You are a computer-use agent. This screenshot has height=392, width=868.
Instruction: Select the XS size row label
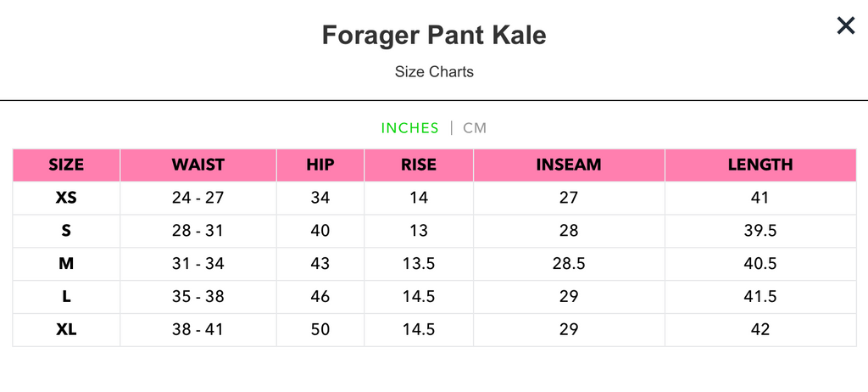point(66,198)
